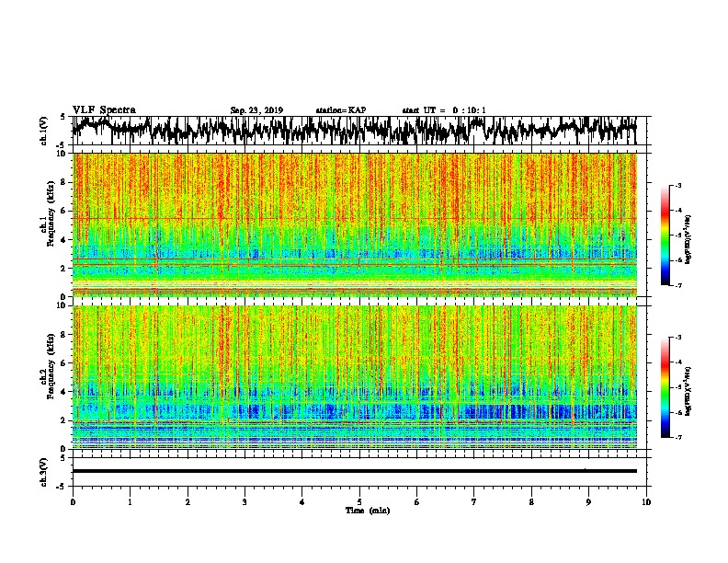The width and height of the screenshot is (728, 563).
Task: Click the "-5" tick label on ch.3(V) axis
Action: pos(62,487)
